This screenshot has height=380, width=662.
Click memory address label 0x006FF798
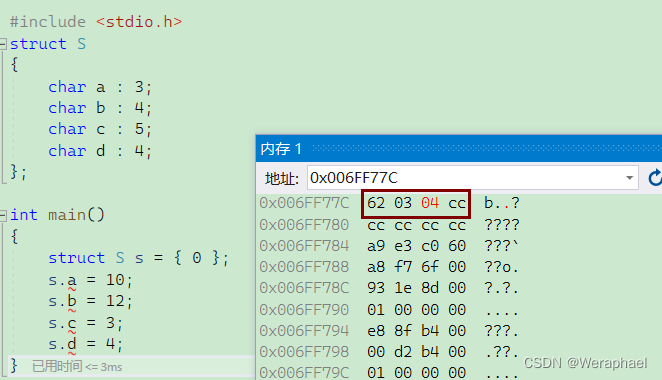pyautogui.click(x=304, y=352)
